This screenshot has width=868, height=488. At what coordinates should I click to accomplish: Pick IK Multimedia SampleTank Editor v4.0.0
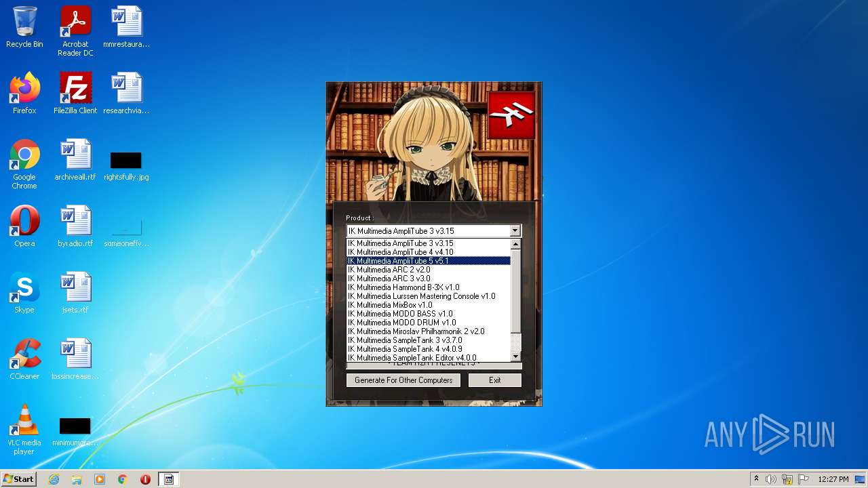(x=429, y=358)
